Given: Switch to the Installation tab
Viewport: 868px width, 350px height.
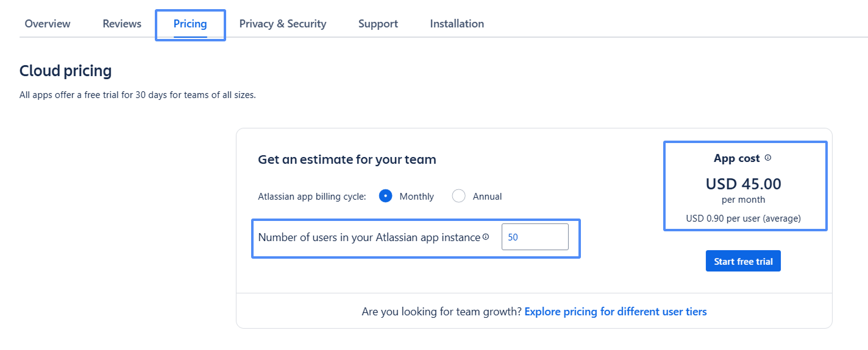Looking at the screenshot, I should (x=457, y=24).
